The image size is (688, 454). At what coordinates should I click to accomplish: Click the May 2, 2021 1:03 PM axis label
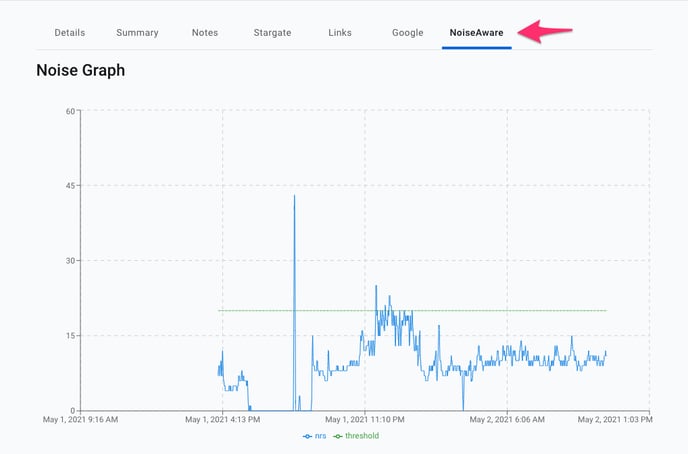point(615,420)
